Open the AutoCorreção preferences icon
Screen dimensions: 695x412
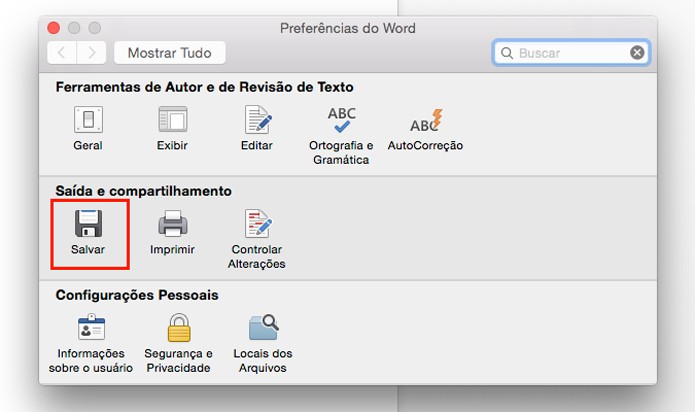click(x=426, y=120)
